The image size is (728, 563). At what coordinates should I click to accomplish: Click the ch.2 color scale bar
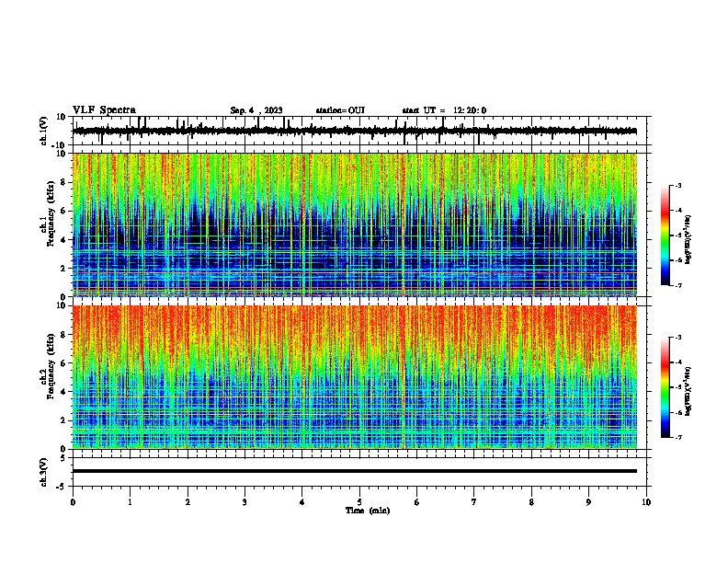tap(665, 387)
